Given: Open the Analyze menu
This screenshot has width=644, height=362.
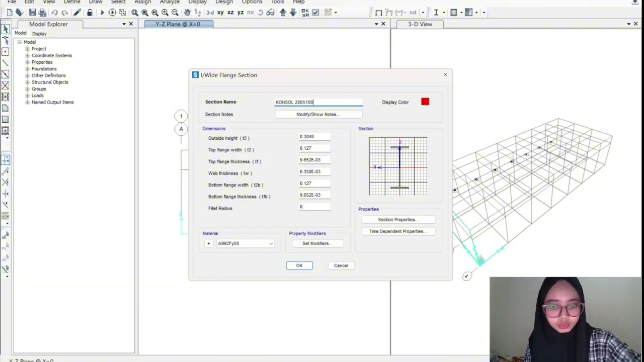Looking at the screenshot, I should click(170, 2).
